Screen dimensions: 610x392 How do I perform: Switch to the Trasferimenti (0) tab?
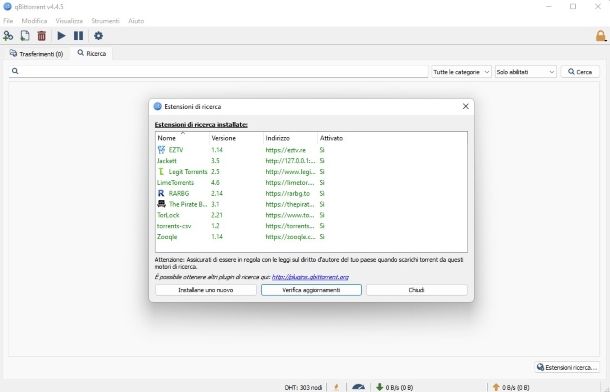[37, 54]
